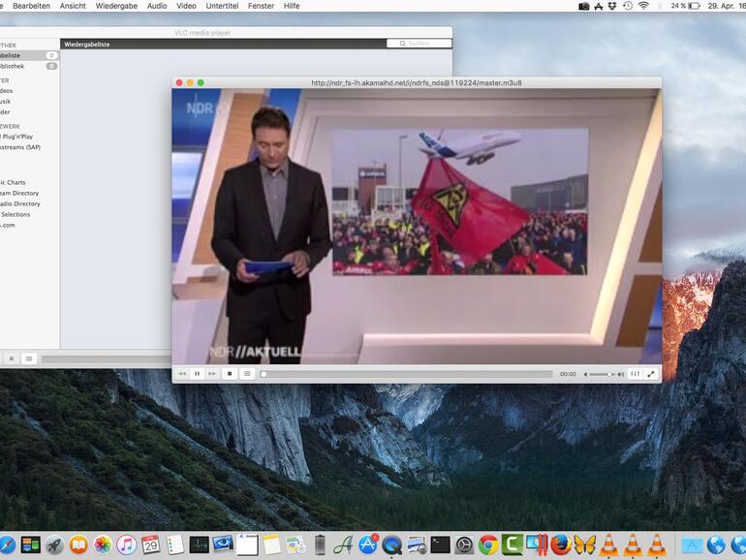Select Universal Plug'n'Play in the sidebar
Screen dimensions: 746x560
pyautogui.click(x=16, y=137)
